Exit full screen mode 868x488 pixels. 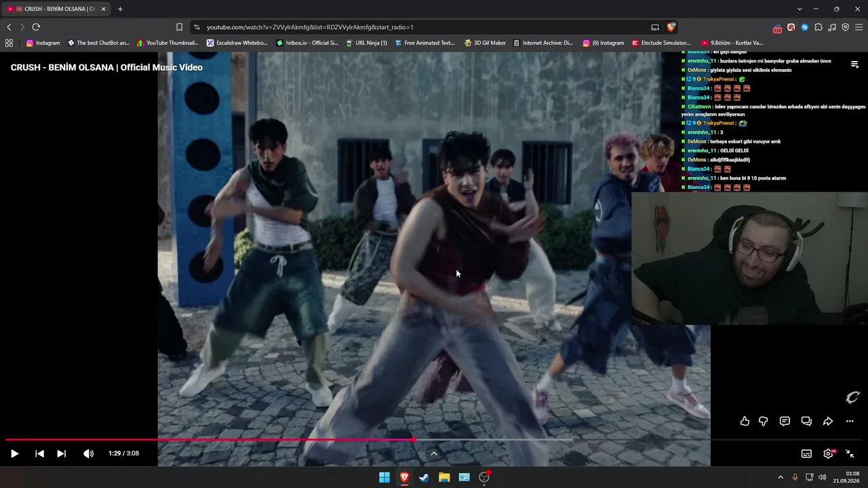pyautogui.click(x=850, y=453)
